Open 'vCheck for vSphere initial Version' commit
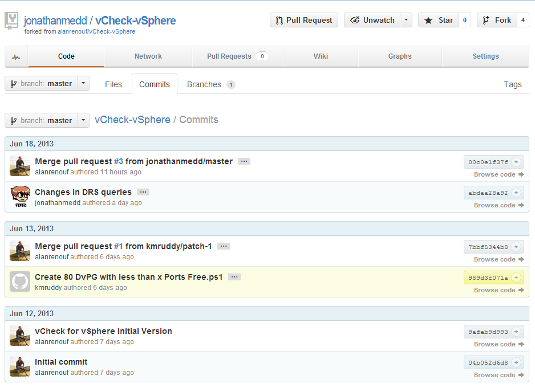Viewport: 535px width, 392px height. (103, 331)
